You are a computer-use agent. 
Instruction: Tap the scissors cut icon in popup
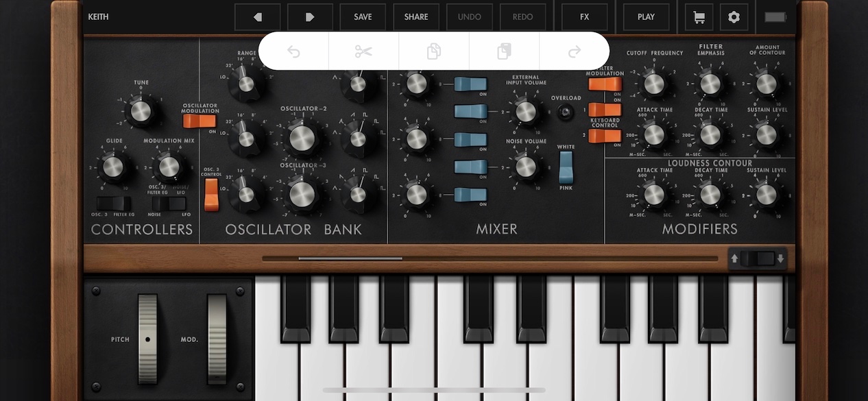[x=363, y=51]
